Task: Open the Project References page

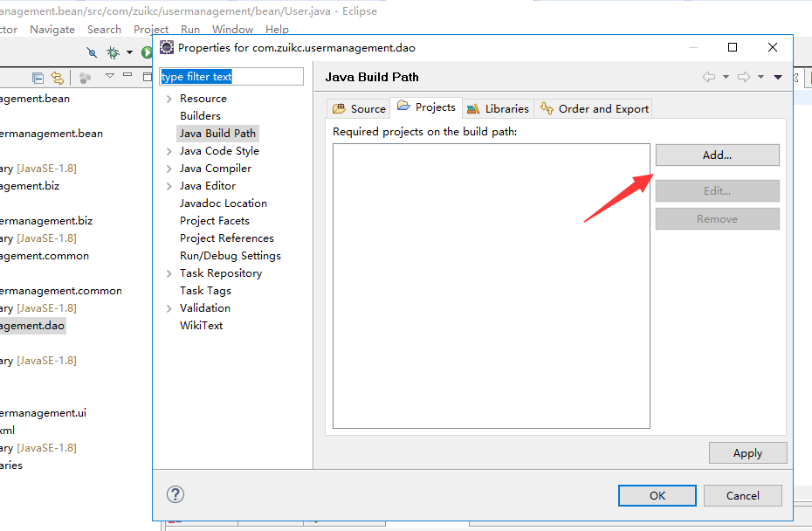Action: (227, 238)
